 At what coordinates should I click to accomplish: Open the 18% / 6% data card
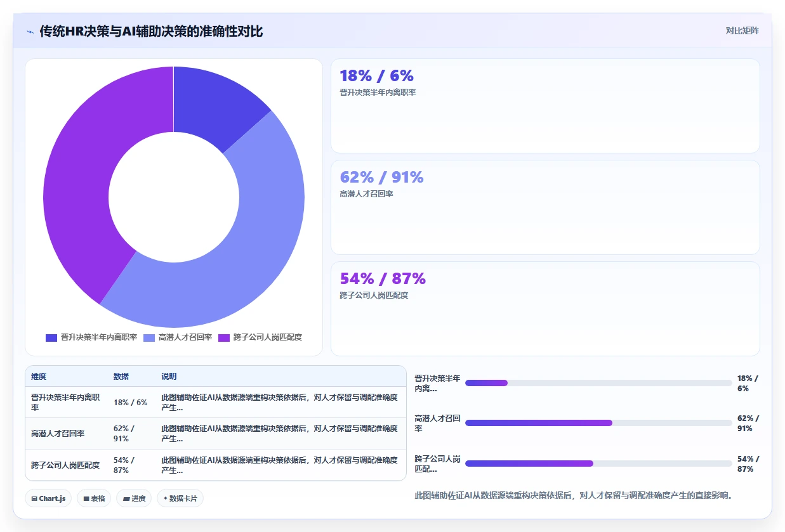click(545, 106)
